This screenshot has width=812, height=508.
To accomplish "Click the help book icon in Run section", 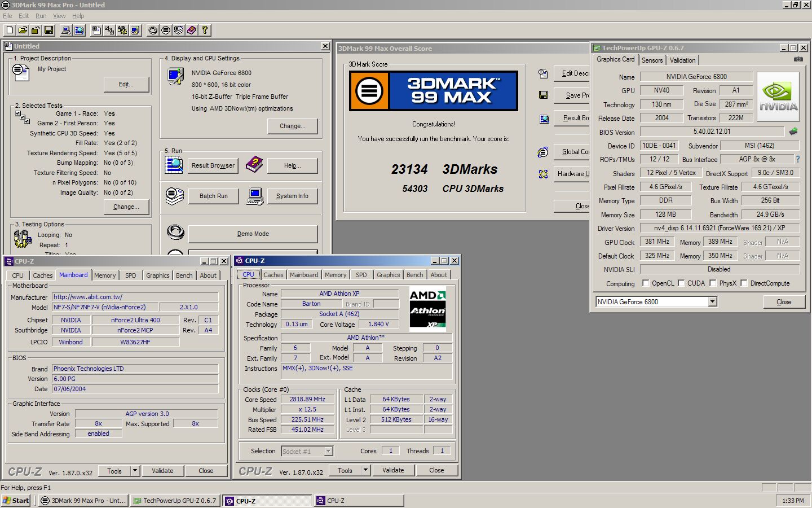I will click(254, 164).
